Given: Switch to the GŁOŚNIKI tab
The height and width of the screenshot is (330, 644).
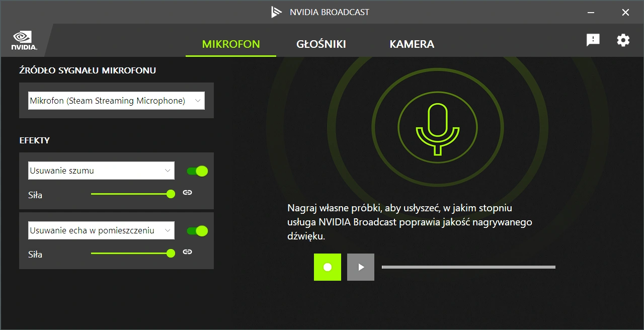Looking at the screenshot, I should click(x=321, y=44).
